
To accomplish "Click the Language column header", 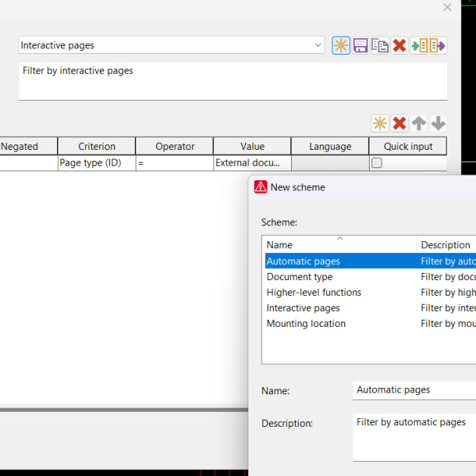I will [x=330, y=146].
